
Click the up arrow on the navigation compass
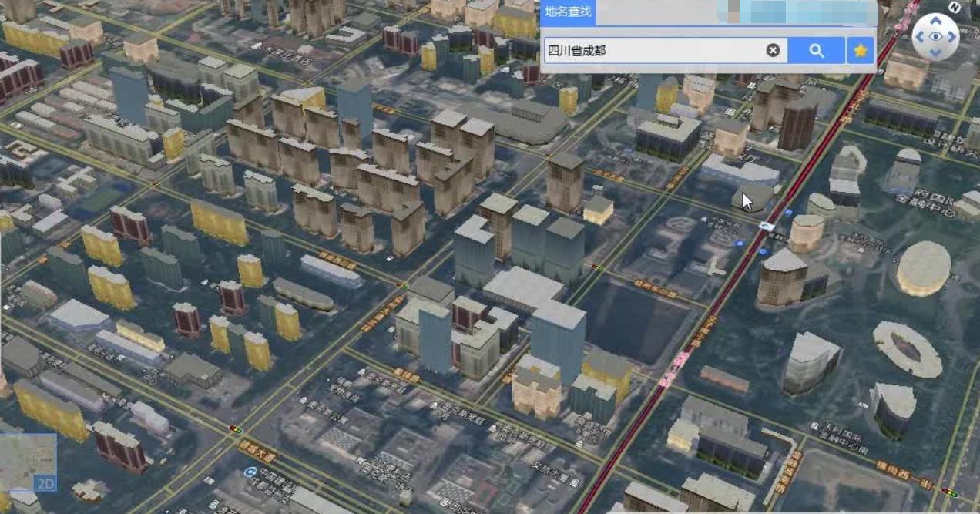coord(935,20)
